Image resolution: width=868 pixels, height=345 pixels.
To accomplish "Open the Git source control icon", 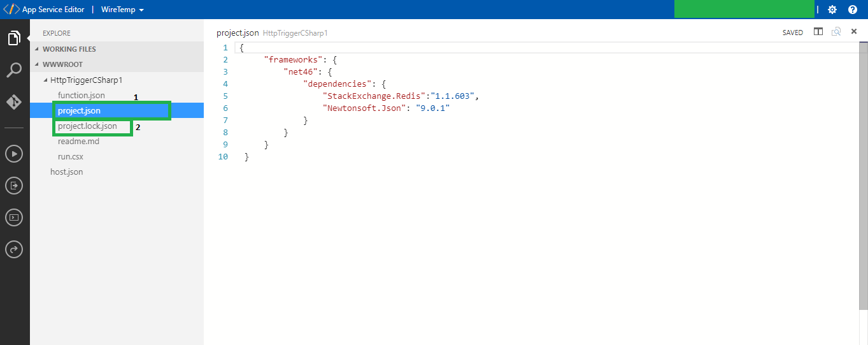I will [14, 102].
